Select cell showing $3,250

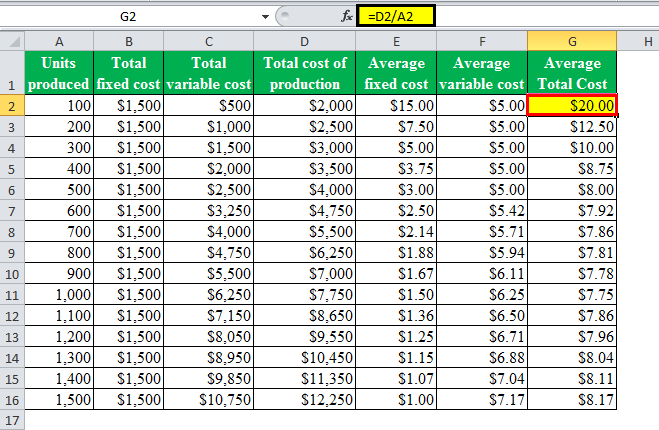208,210
